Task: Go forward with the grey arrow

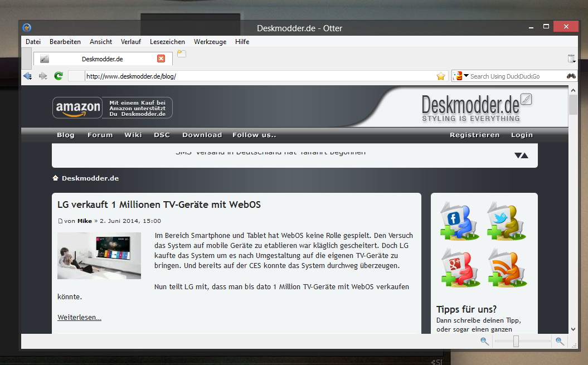Action: tap(43, 76)
